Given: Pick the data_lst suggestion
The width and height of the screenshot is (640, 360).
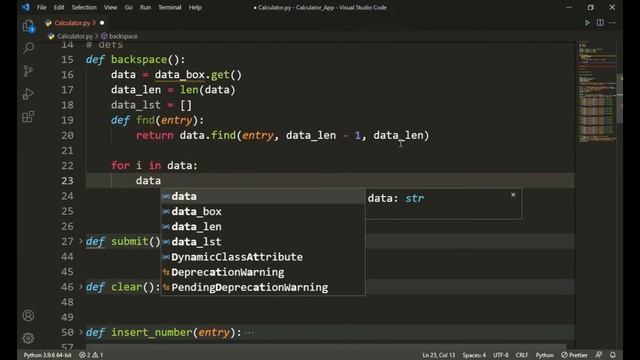Looking at the screenshot, I should click(263, 242).
